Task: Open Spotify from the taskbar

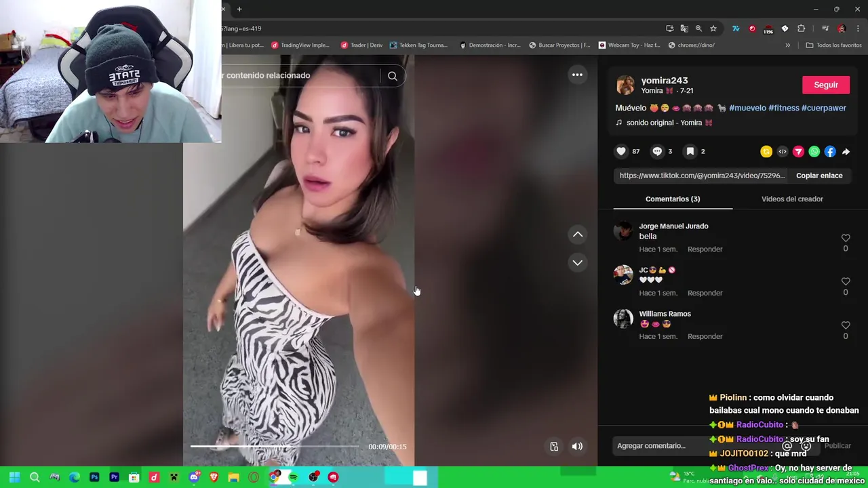Action: 293,477
